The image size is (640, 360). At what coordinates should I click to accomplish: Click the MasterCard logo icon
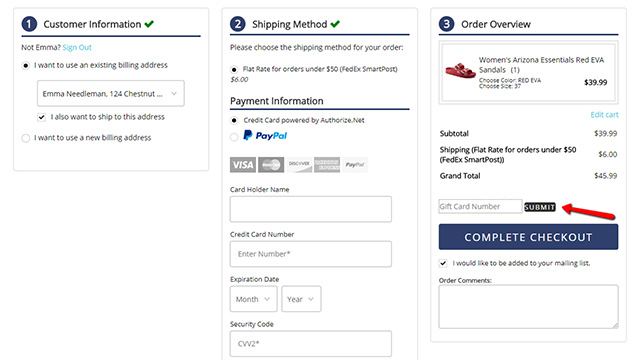271,165
